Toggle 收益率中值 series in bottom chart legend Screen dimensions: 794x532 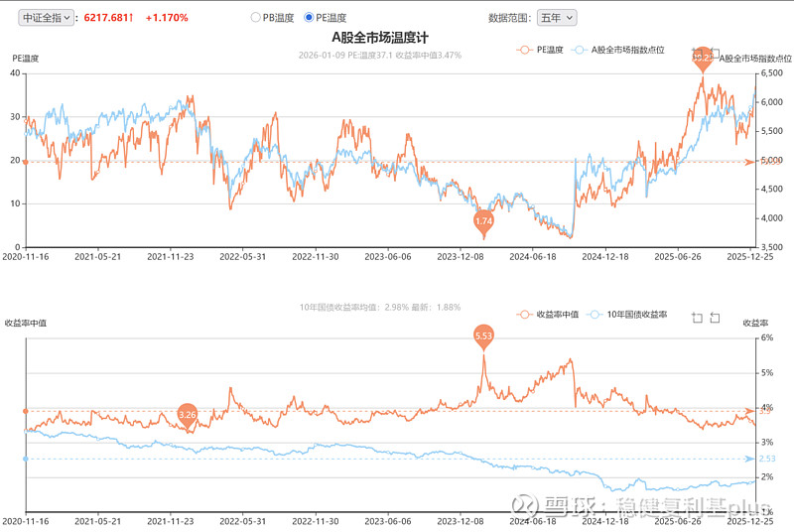coord(548,315)
